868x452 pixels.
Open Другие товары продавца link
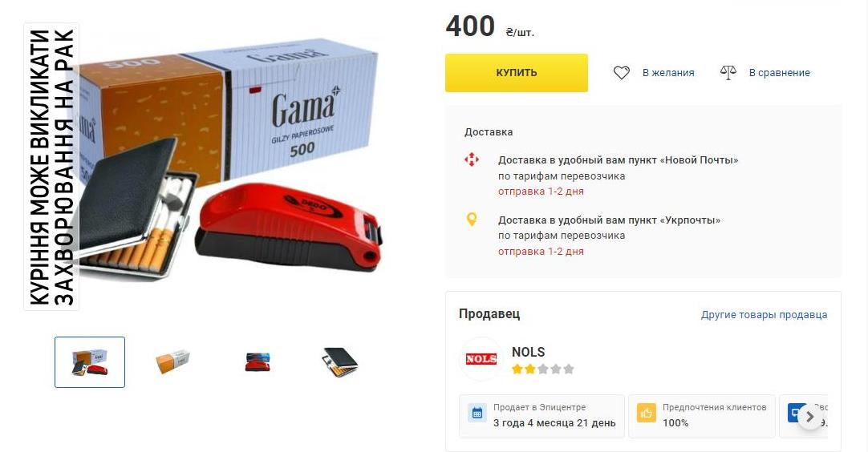(764, 315)
